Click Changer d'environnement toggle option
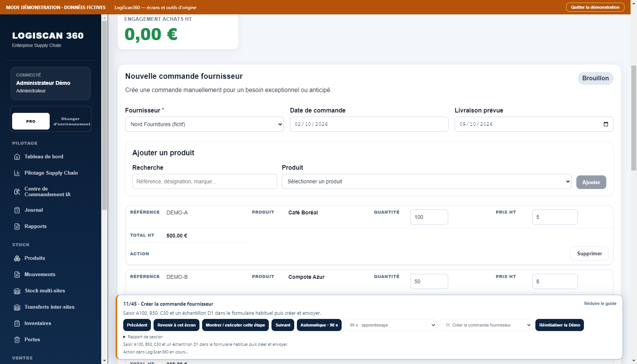The height and width of the screenshot is (364, 637). [x=71, y=121]
